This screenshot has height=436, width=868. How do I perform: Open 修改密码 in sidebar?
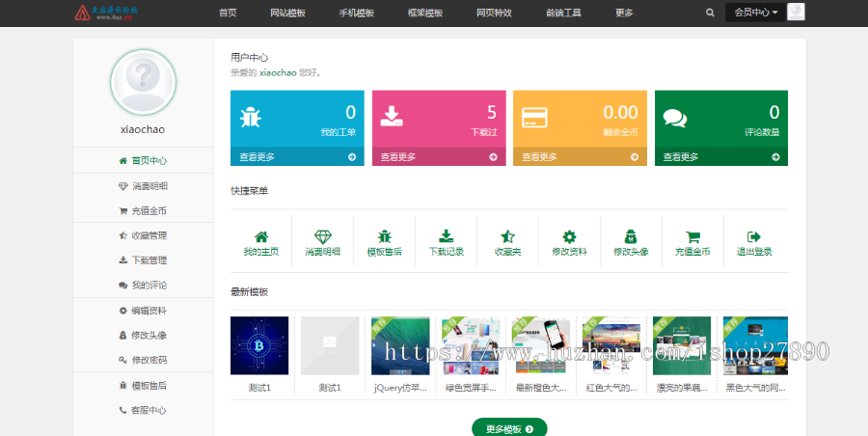click(143, 360)
